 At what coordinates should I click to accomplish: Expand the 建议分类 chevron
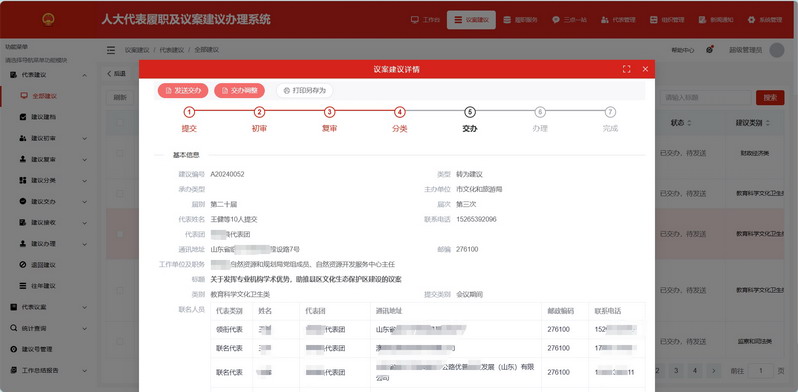(84, 180)
